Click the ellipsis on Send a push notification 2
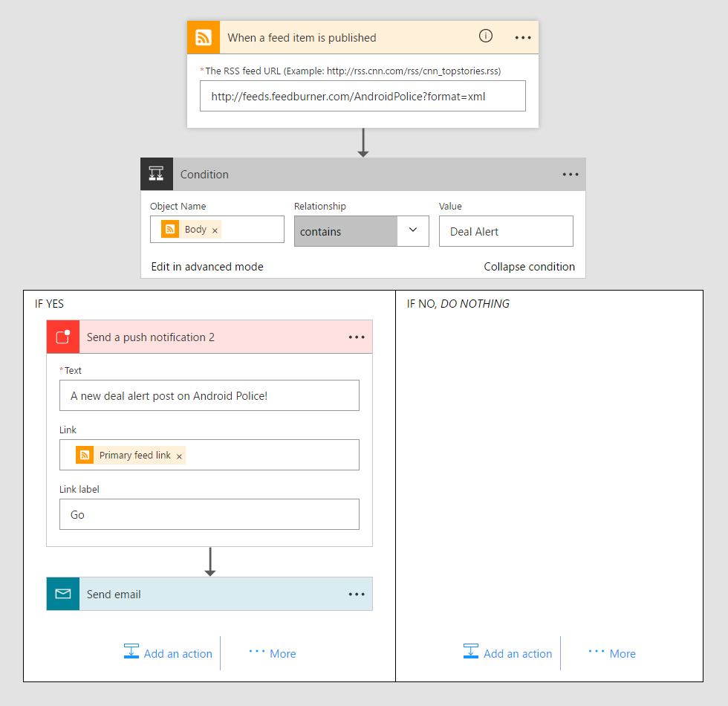728x706 pixels. pyautogui.click(x=357, y=337)
